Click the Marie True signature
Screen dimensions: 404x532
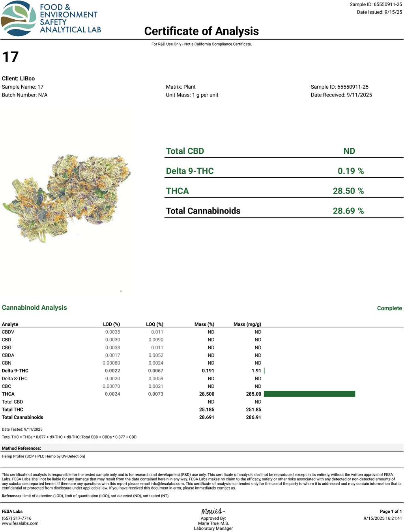tap(213, 512)
